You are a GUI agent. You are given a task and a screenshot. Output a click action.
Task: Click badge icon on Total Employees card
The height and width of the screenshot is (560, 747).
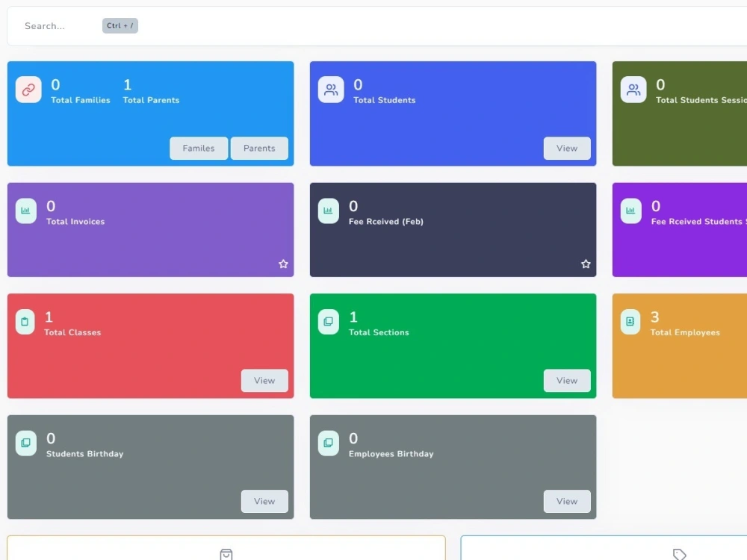[x=630, y=321]
